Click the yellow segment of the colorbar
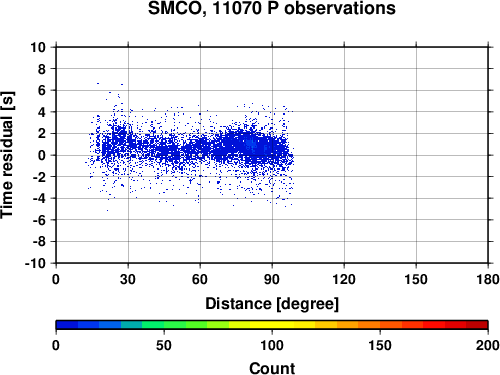500x375 pixels. [272, 324]
